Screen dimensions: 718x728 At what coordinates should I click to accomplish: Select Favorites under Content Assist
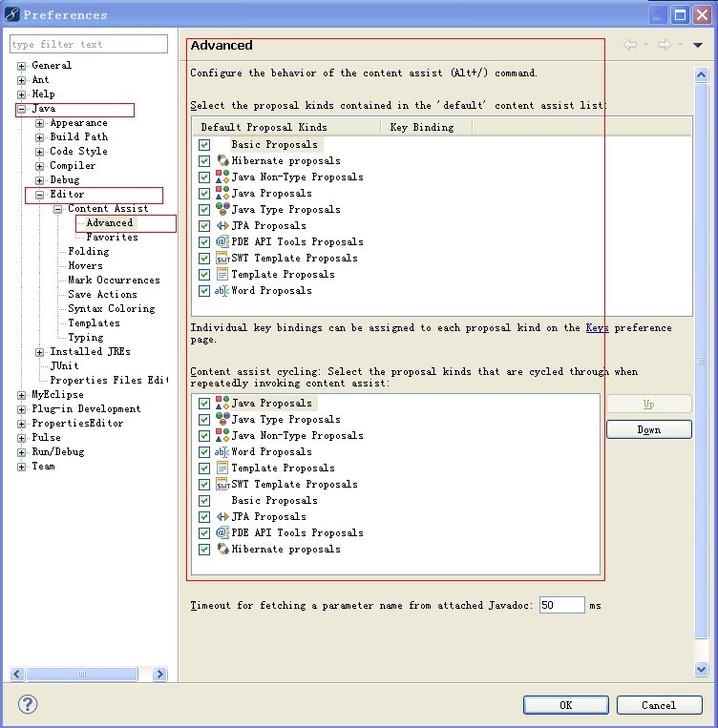tap(112, 238)
